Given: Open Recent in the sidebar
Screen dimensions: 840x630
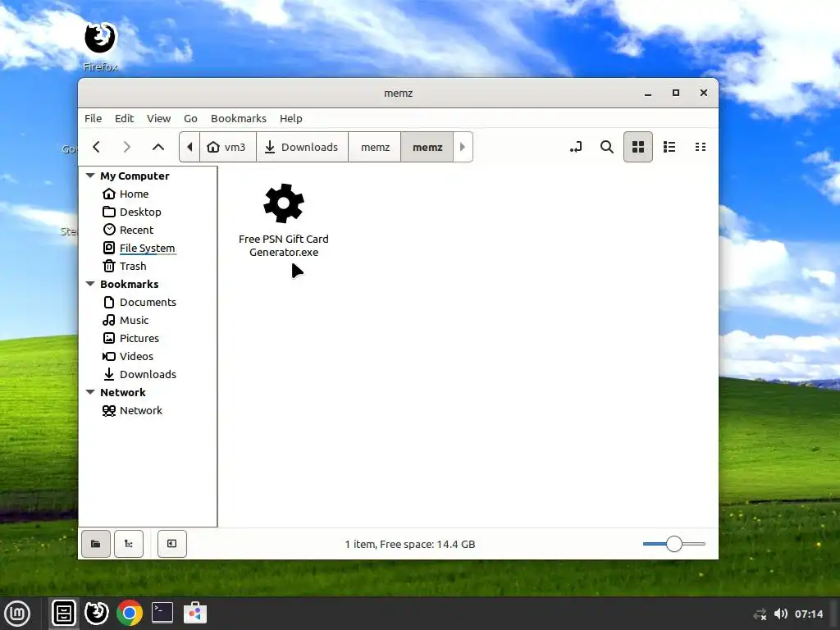Looking at the screenshot, I should [x=136, y=230].
